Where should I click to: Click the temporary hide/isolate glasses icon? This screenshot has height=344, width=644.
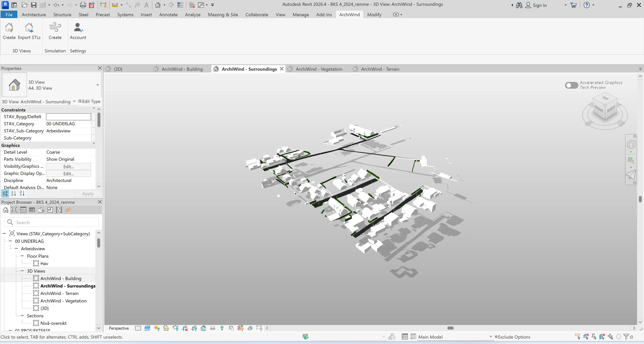(213, 328)
